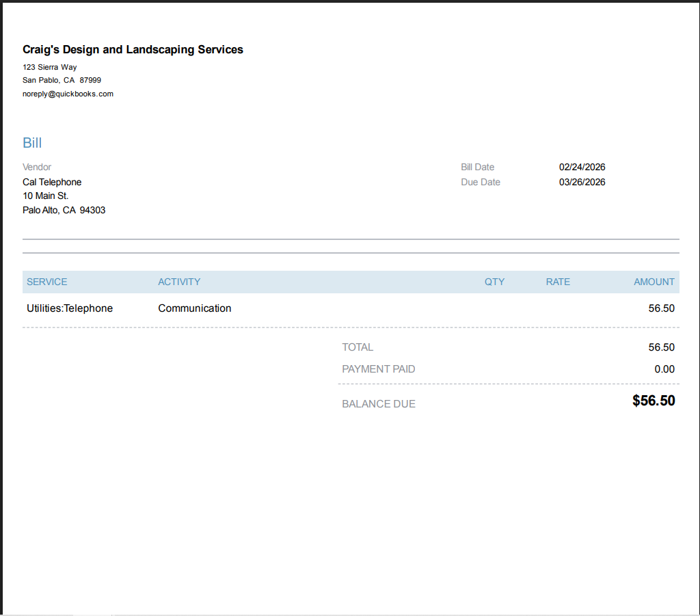Click the BALANCE DUE label

(379, 404)
